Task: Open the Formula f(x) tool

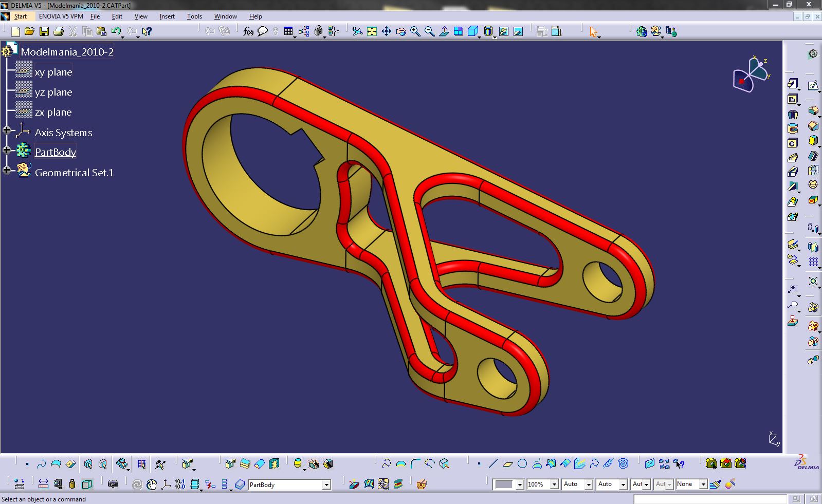Action: pyautogui.click(x=248, y=31)
